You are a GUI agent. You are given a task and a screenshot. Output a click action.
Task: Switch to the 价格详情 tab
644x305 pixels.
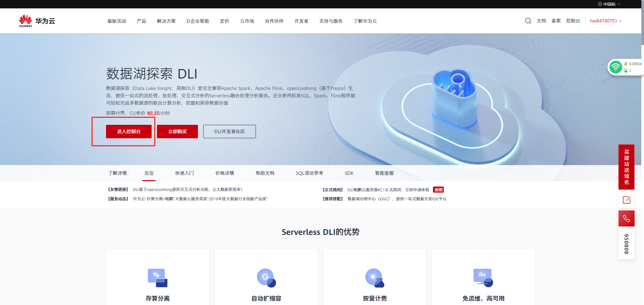coord(225,173)
